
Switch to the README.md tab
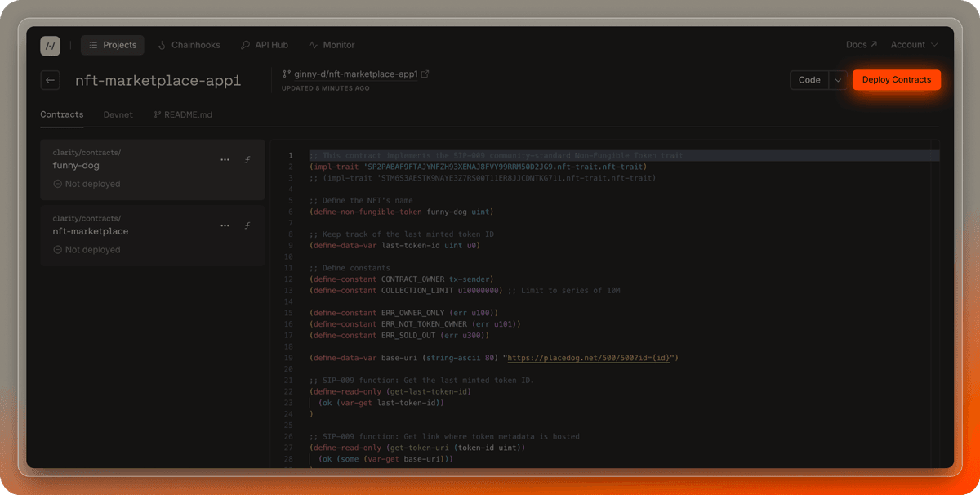point(183,114)
